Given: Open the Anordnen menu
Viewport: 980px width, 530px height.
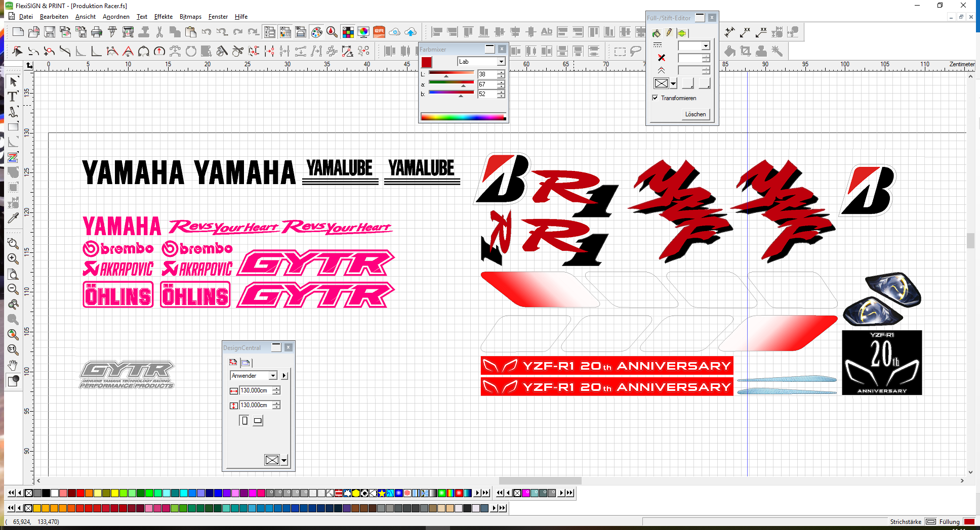Looking at the screenshot, I should 116,17.
